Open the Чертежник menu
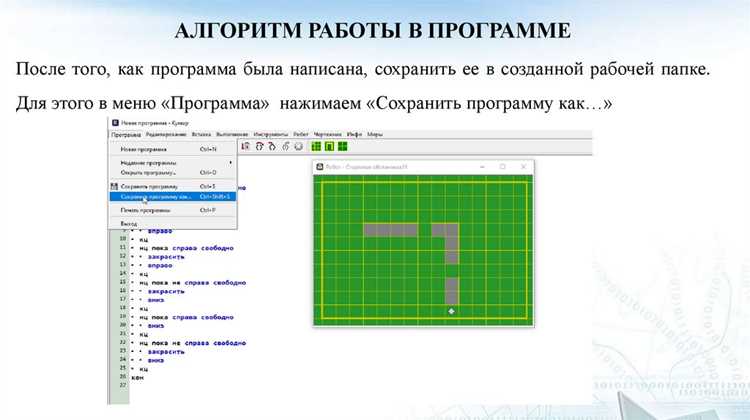 click(x=328, y=134)
